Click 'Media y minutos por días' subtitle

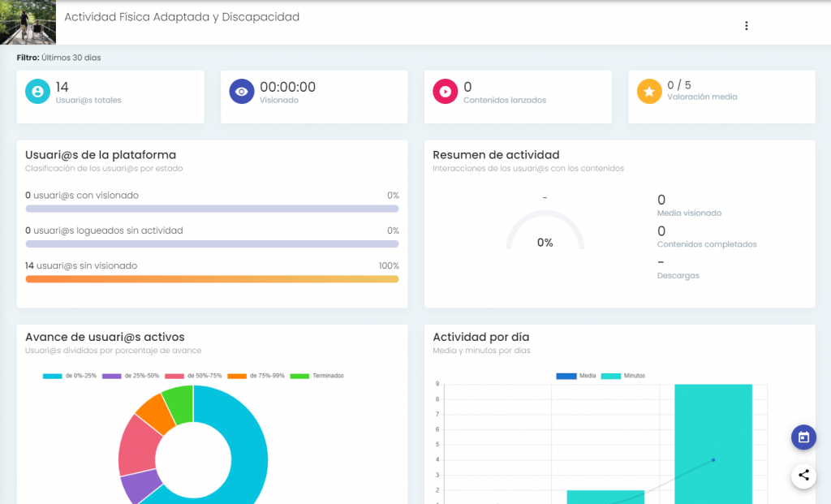(x=481, y=351)
